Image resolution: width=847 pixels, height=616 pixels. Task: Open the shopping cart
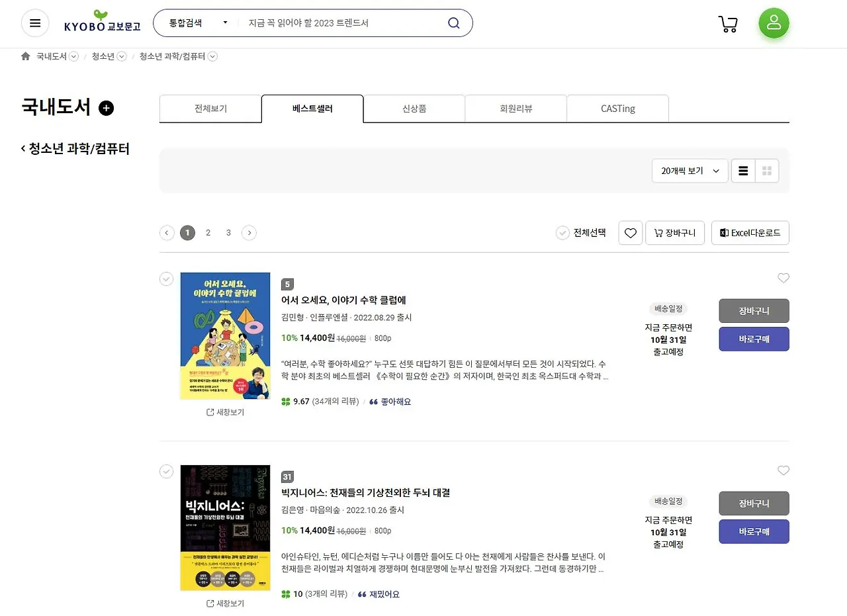pyautogui.click(x=728, y=23)
